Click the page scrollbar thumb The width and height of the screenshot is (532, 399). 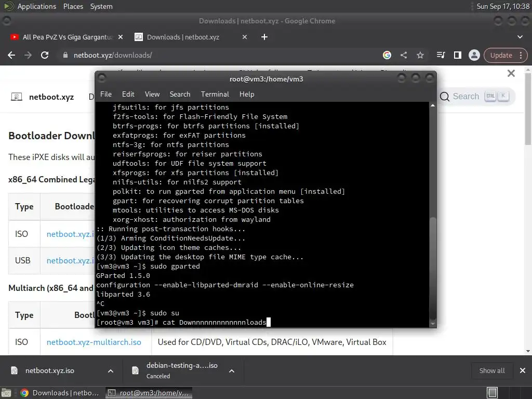click(x=528, y=109)
